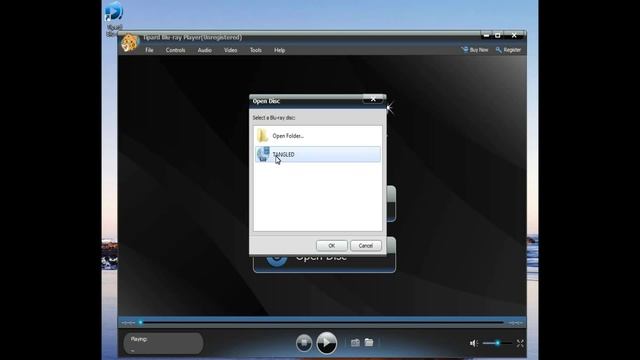Click the Tipard tiger logo icon
This screenshot has height=360, width=640.
tap(130, 43)
